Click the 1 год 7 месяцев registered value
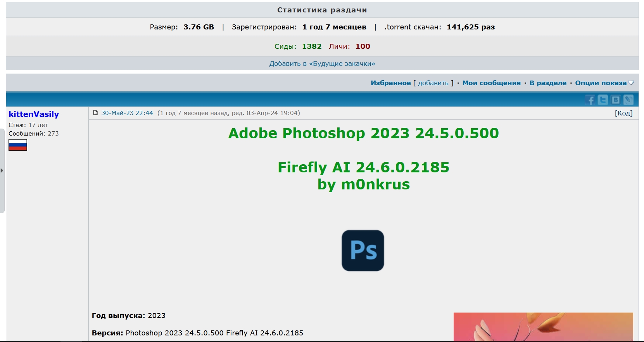Screen dimensions: 644x342 pos(334,27)
